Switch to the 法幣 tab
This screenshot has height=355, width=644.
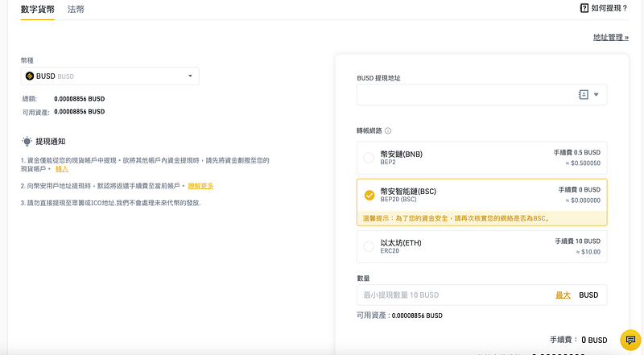tap(76, 9)
